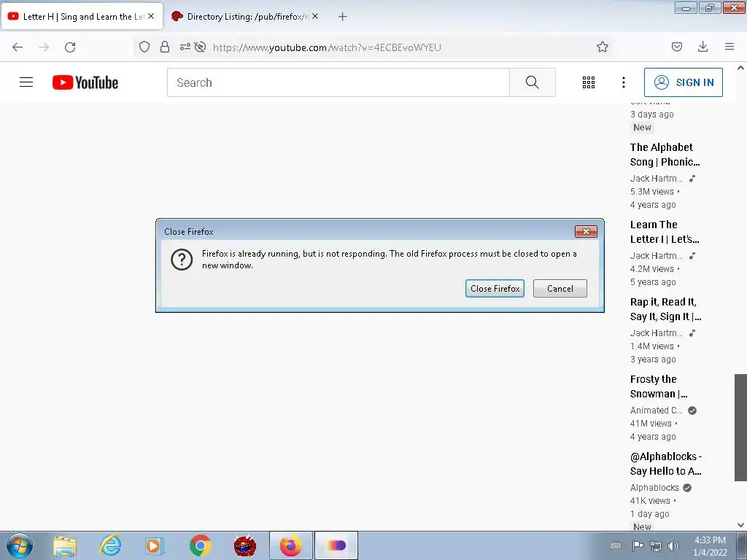Select the Firefox taskbar button

tap(290, 545)
